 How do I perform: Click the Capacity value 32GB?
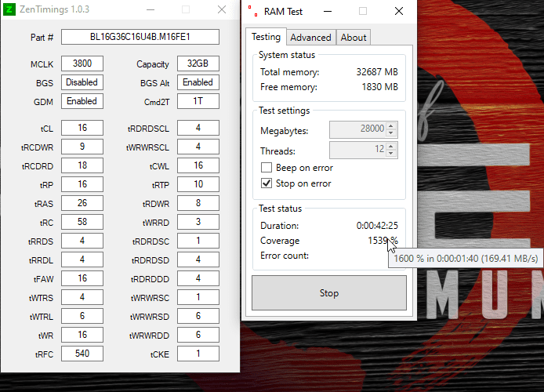coord(198,64)
